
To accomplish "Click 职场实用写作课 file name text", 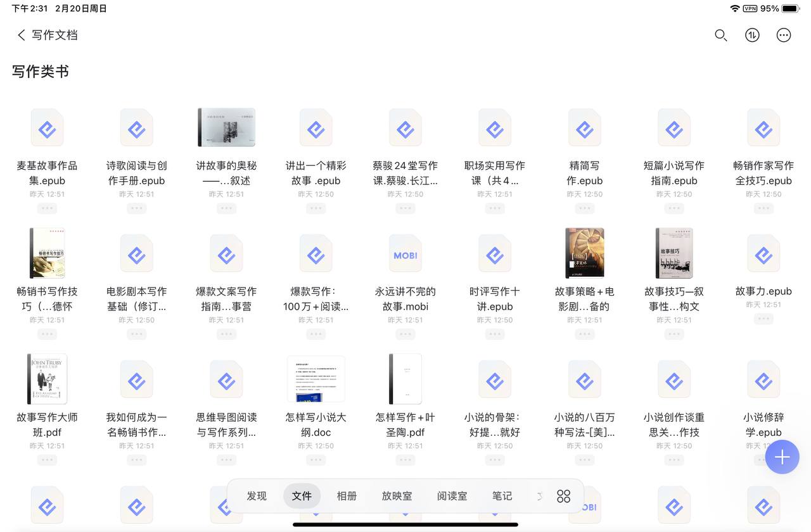I will (x=495, y=173).
